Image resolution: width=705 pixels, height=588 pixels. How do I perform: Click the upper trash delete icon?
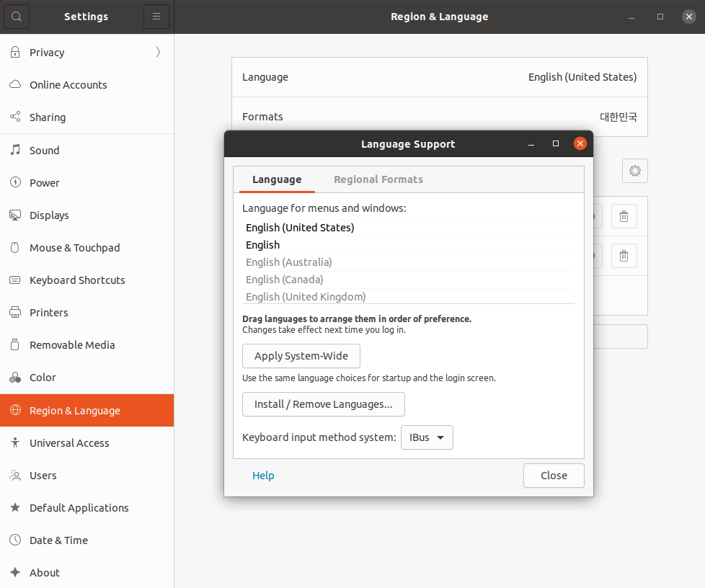point(624,216)
